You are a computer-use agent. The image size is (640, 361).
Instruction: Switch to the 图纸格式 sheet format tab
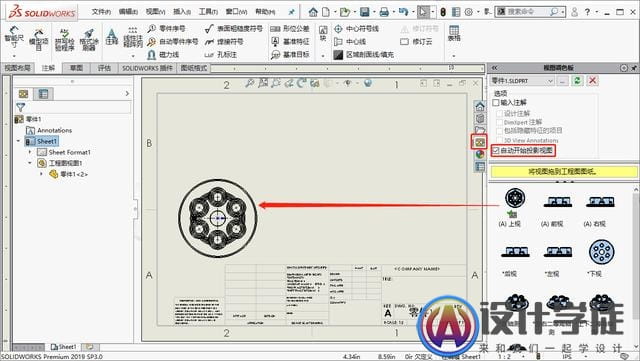click(x=194, y=68)
